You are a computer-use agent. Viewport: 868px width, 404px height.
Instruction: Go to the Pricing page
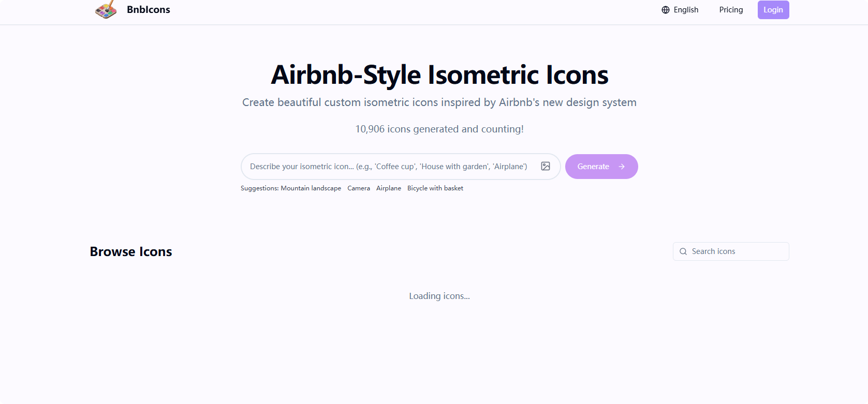[x=731, y=10]
